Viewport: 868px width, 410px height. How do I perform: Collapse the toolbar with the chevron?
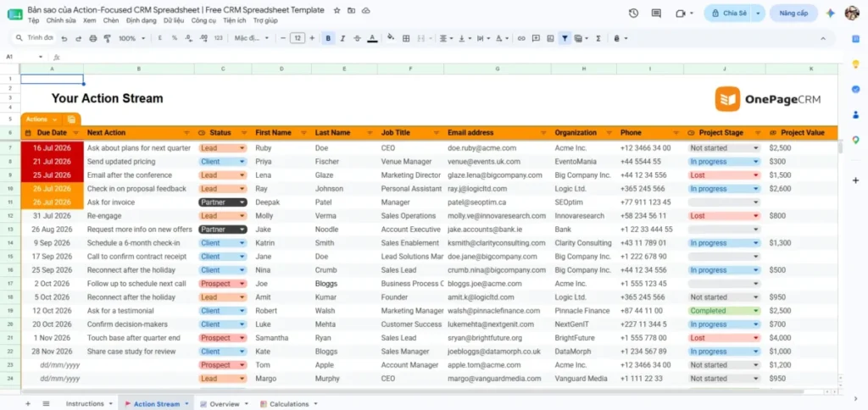pyautogui.click(x=823, y=38)
